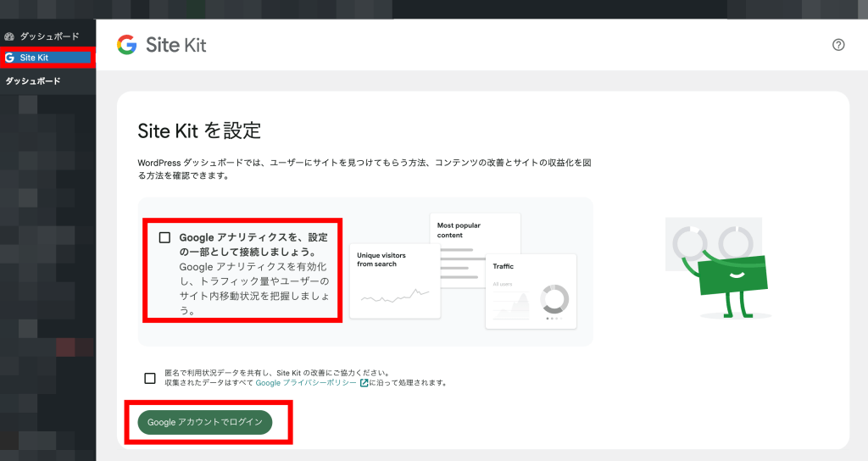Click the Traffic preview card
Viewport: 868px width, 461px height.
click(531, 292)
